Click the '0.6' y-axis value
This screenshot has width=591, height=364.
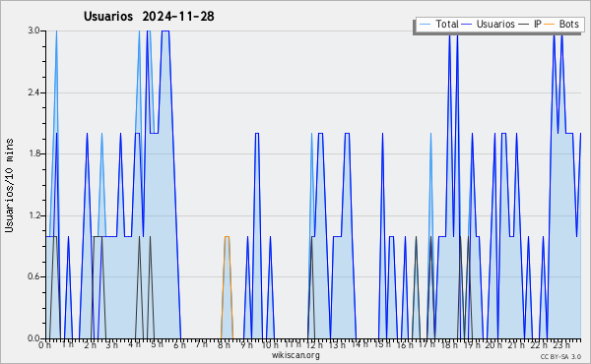click(x=33, y=277)
